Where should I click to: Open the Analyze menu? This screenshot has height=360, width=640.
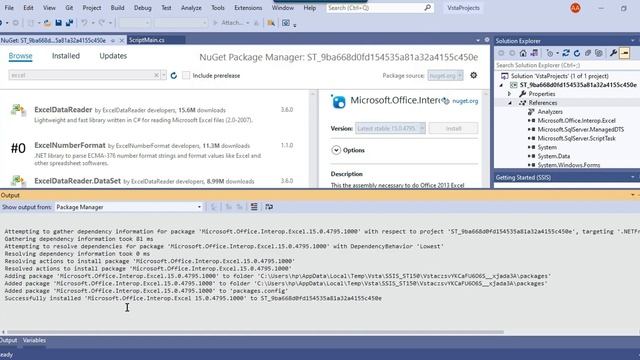tap(191, 8)
